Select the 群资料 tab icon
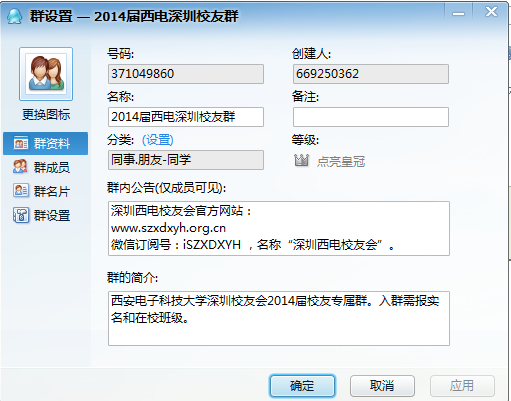This screenshot has width=511, height=401. point(21,143)
